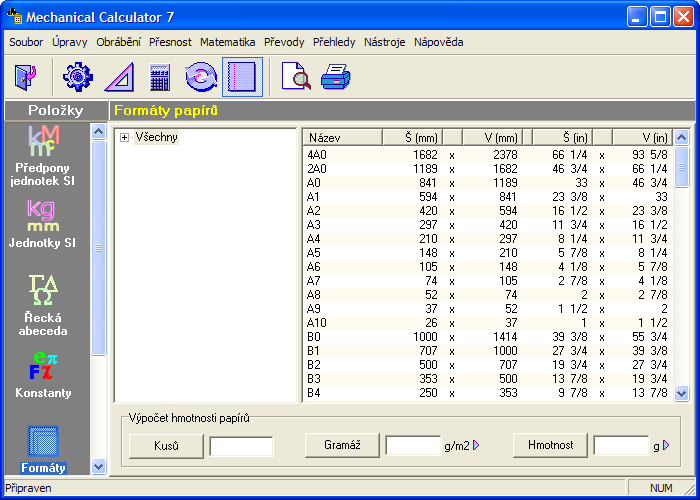Open the Nápověda menu
The height and width of the screenshot is (500, 700).
coord(438,42)
